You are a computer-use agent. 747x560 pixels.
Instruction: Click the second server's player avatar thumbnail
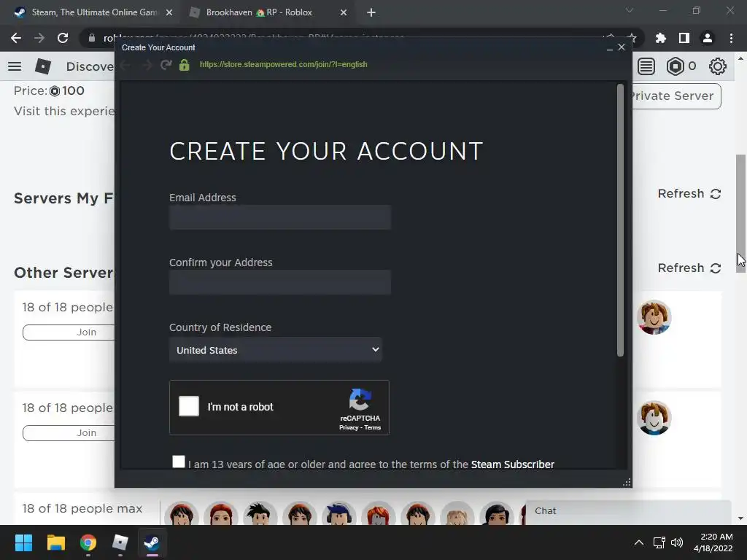click(x=654, y=418)
